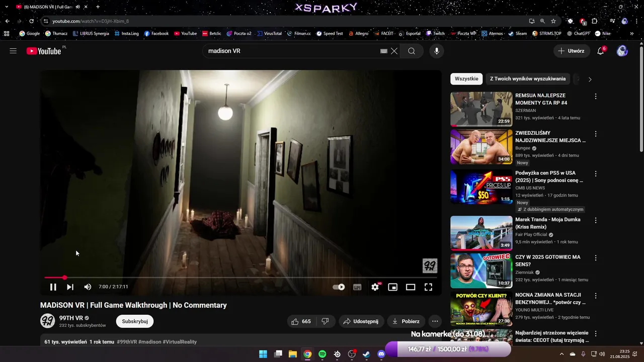644x362 pixels.
Task: Open options for Podwyżka cen PS5 video
Action: coord(596,173)
